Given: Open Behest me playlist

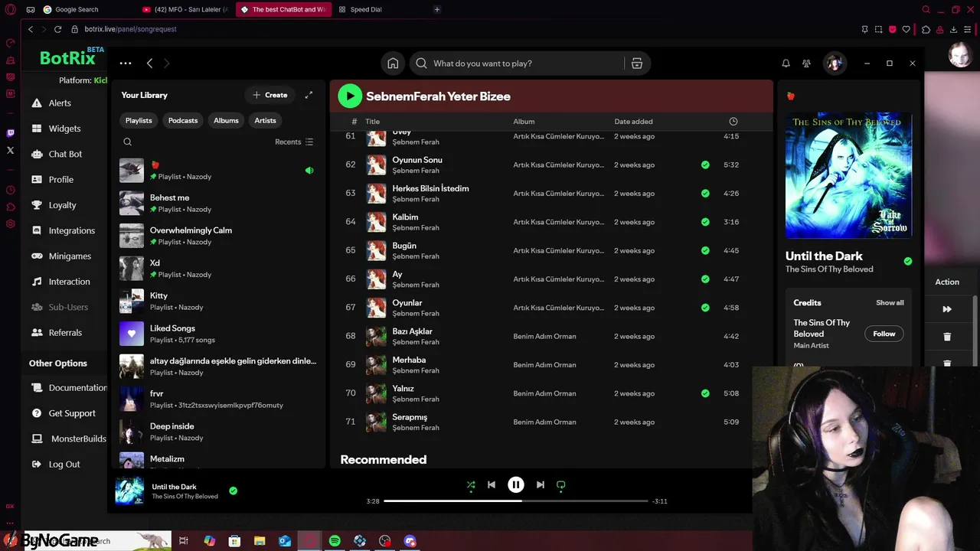Looking at the screenshot, I should pyautogui.click(x=217, y=203).
